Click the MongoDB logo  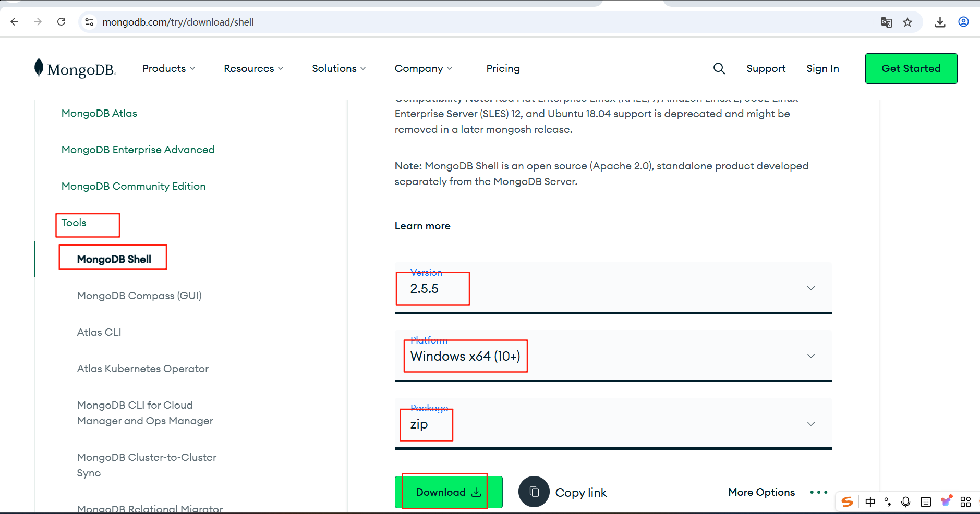(75, 68)
